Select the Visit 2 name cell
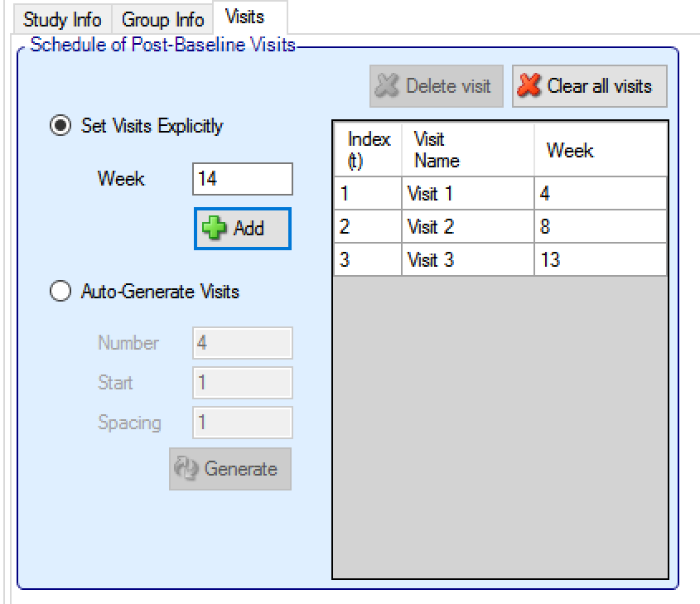700x604 pixels. click(467, 227)
